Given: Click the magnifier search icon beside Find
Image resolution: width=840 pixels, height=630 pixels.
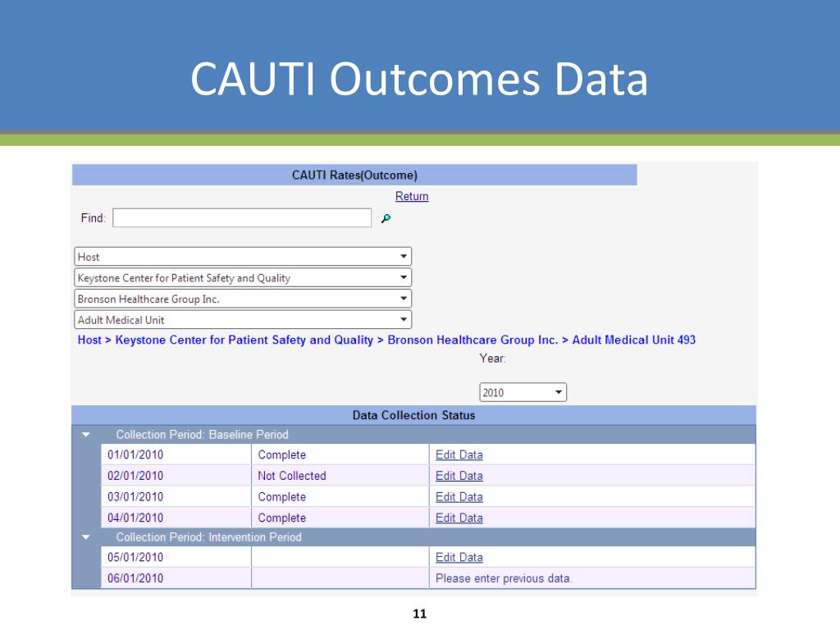Looking at the screenshot, I should (386, 218).
